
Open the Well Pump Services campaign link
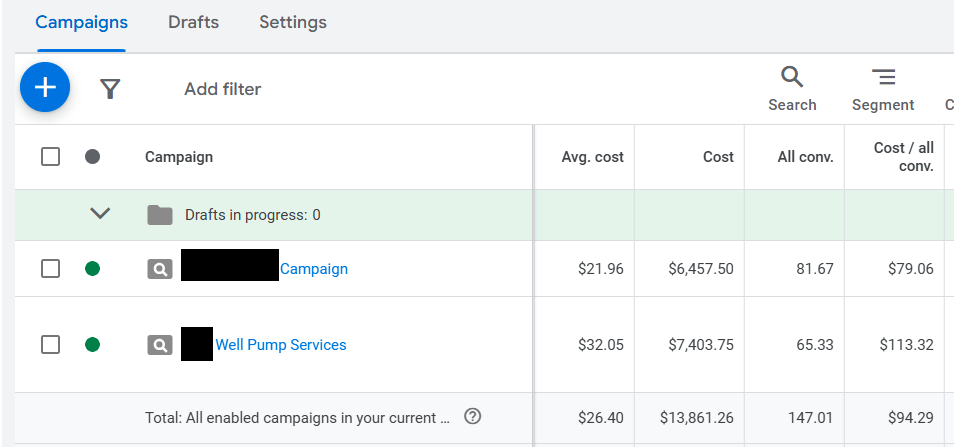click(x=281, y=345)
